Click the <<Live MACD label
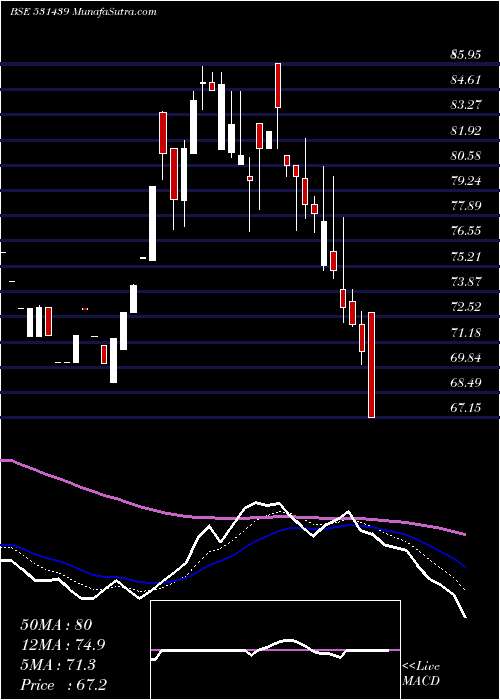This screenshot has height=700, width=500. 421,674
